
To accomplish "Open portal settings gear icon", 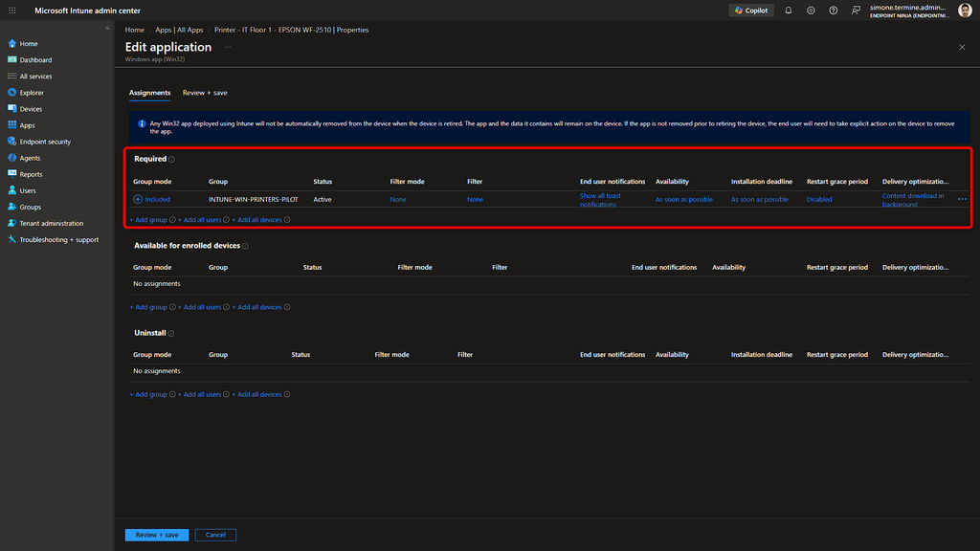I will (x=811, y=11).
